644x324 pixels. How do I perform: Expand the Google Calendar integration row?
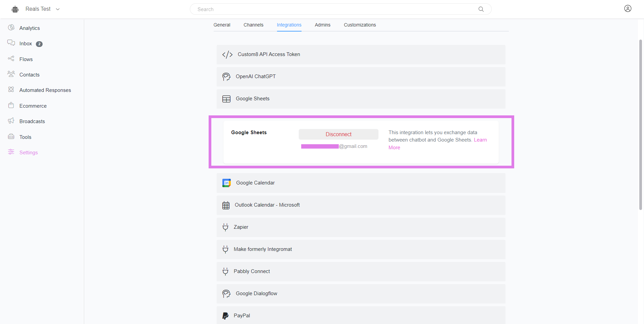tap(361, 183)
